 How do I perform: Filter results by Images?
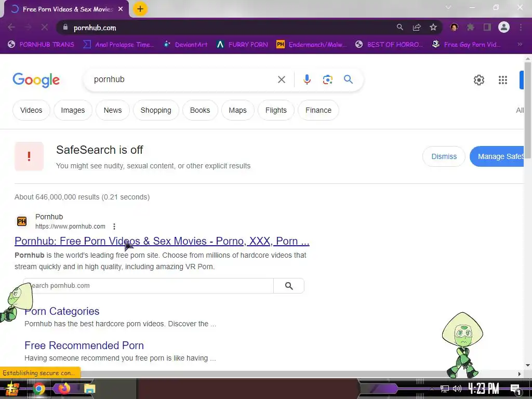pyautogui.click(x=73, y=110)
